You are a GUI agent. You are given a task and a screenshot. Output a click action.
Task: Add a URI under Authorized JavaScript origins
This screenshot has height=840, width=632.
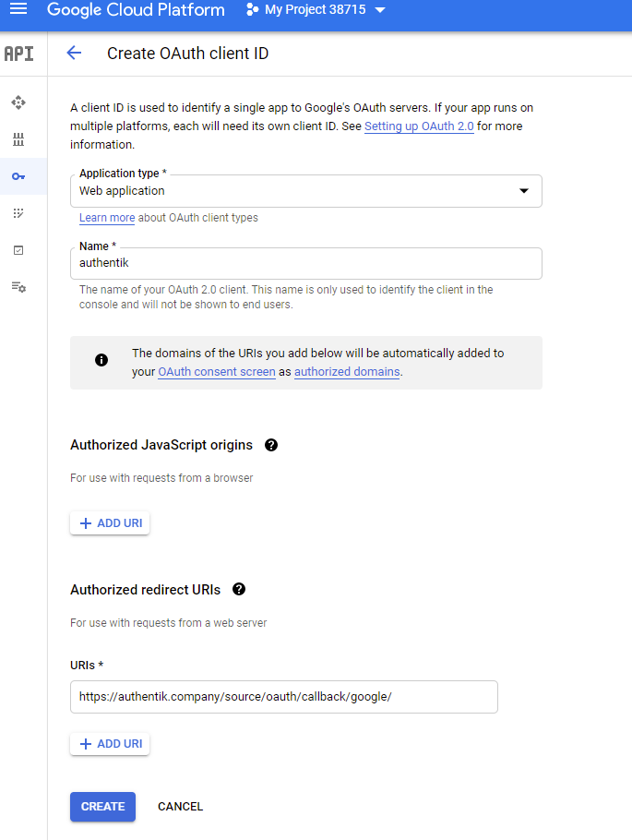[109, 522]
